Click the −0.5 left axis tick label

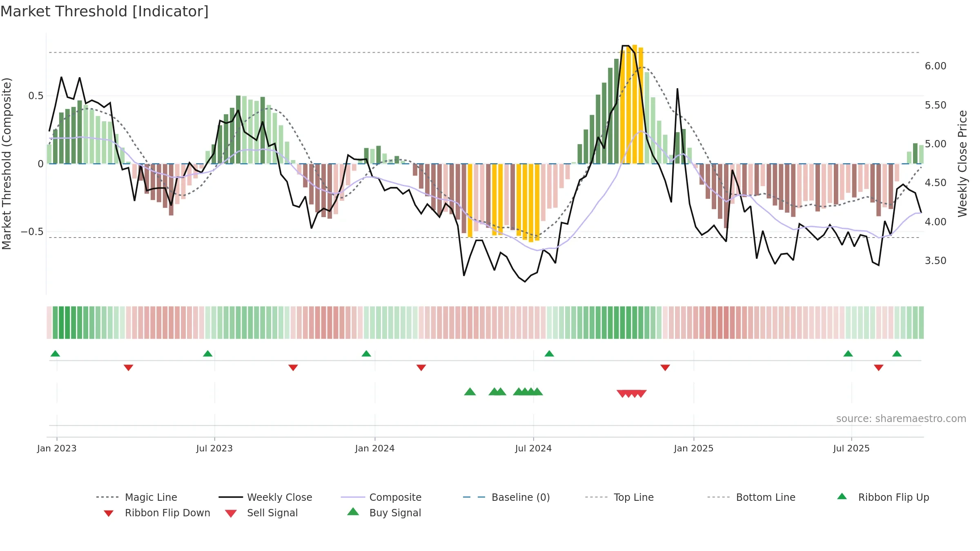(x=32, y=232)
